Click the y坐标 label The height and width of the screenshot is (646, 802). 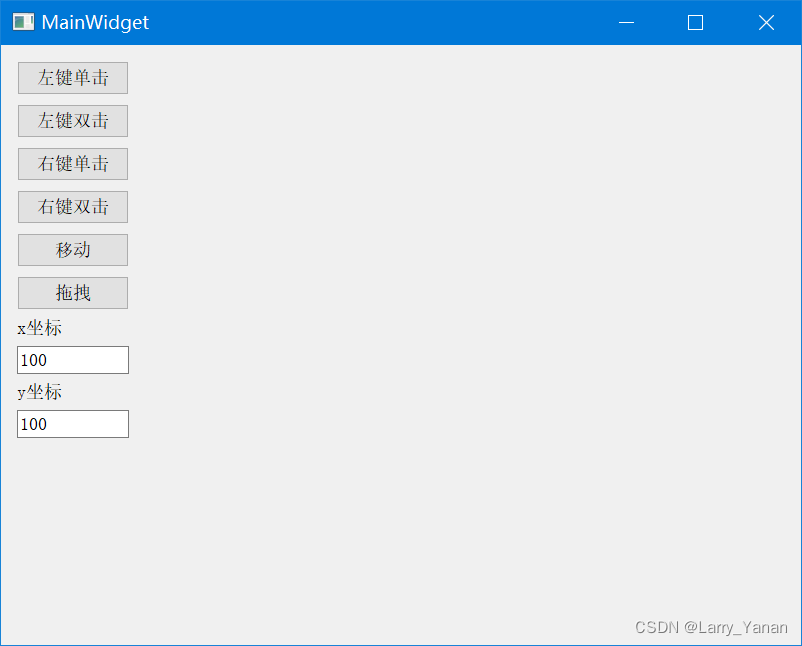pos(39,392)
